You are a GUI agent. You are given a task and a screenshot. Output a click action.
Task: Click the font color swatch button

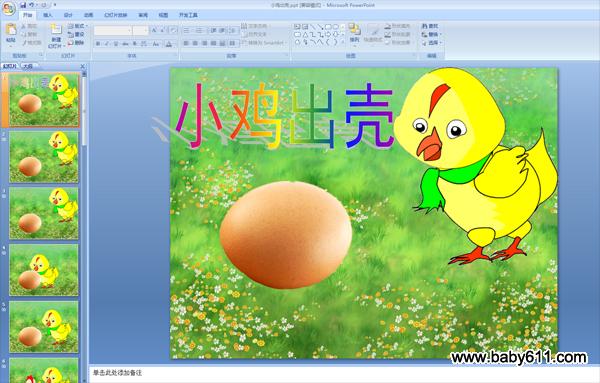click(x=169, y=44)
